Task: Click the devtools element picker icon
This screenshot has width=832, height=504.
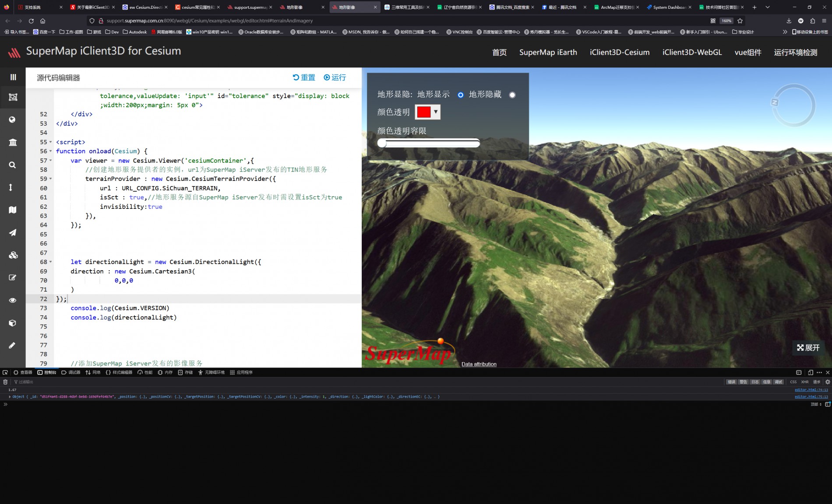Action: click(x=5, y=373)
